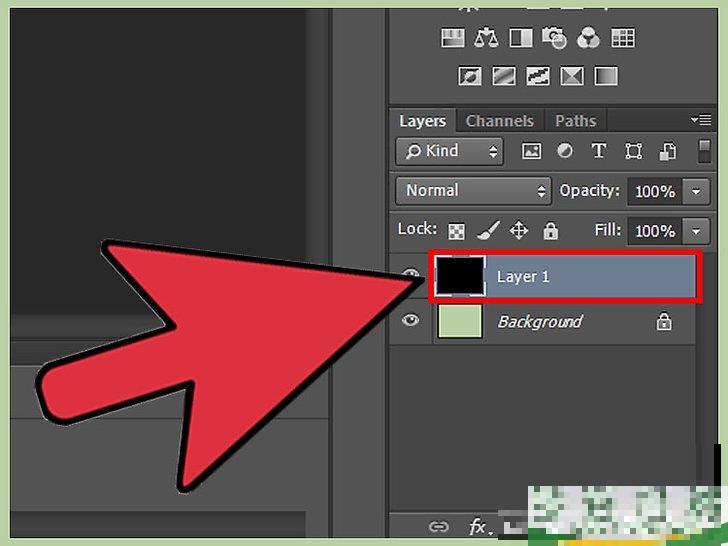Toggle the layer filtering on/off switch
The width and height of the screenshot is (728, 546).
(x=704, y=151)
